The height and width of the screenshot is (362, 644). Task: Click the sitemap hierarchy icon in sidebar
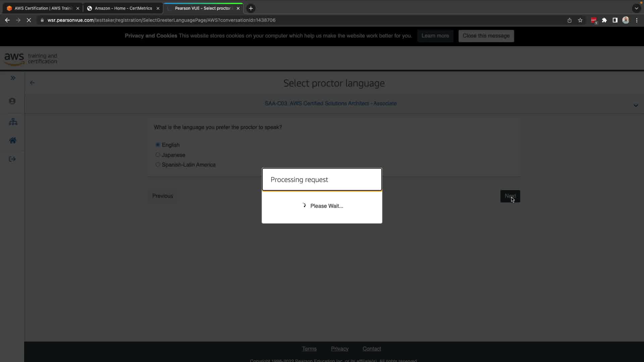(x=13, y=122)
